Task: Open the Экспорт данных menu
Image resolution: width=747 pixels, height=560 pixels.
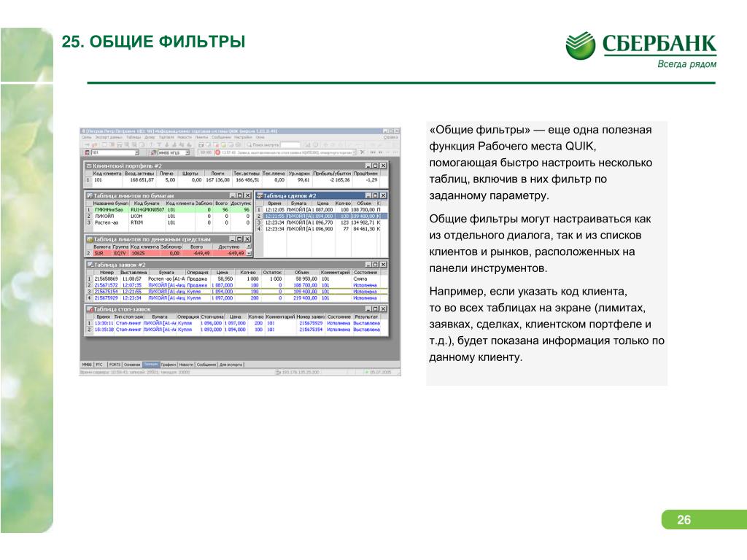Action: [x=109, y=137]
